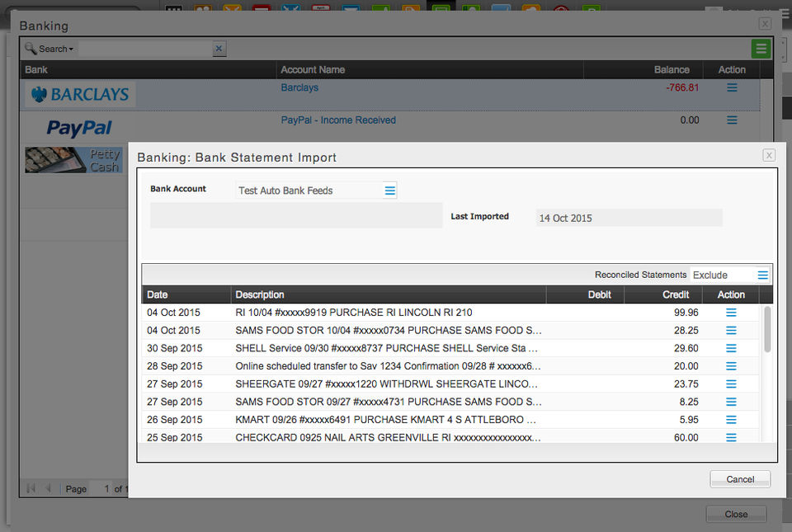Open action menu for CHECKCARD NAIL ARTS row
Viewport: 792px width, 532px height.
pyautogui.click(x=731, y=437)
